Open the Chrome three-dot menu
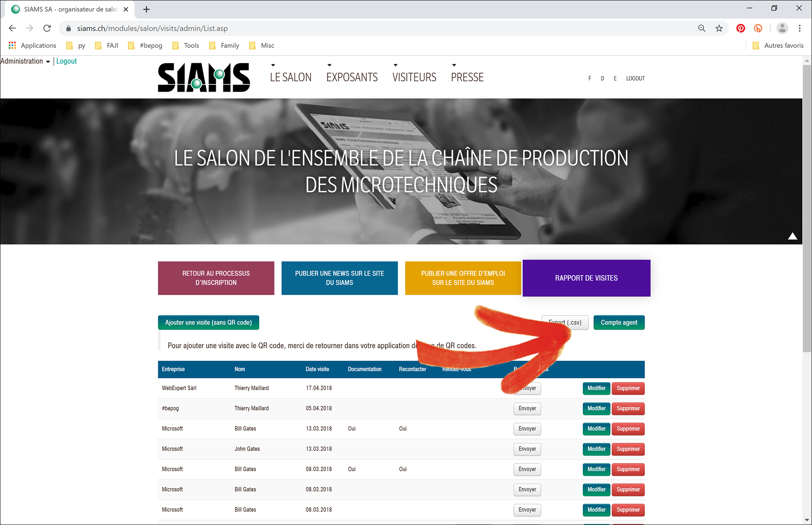 coord(799,28)
